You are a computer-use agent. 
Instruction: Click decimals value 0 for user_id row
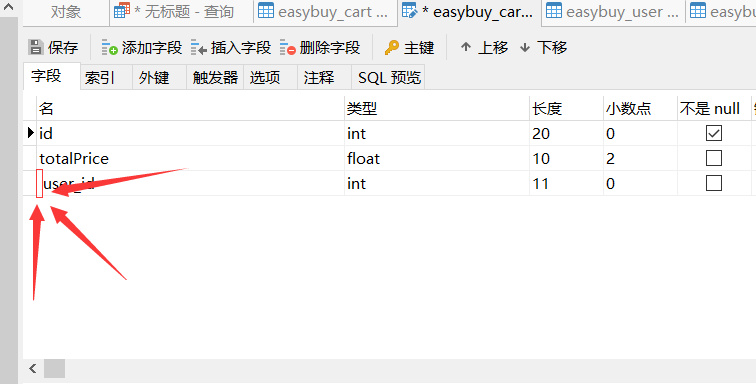click(640, 183)
